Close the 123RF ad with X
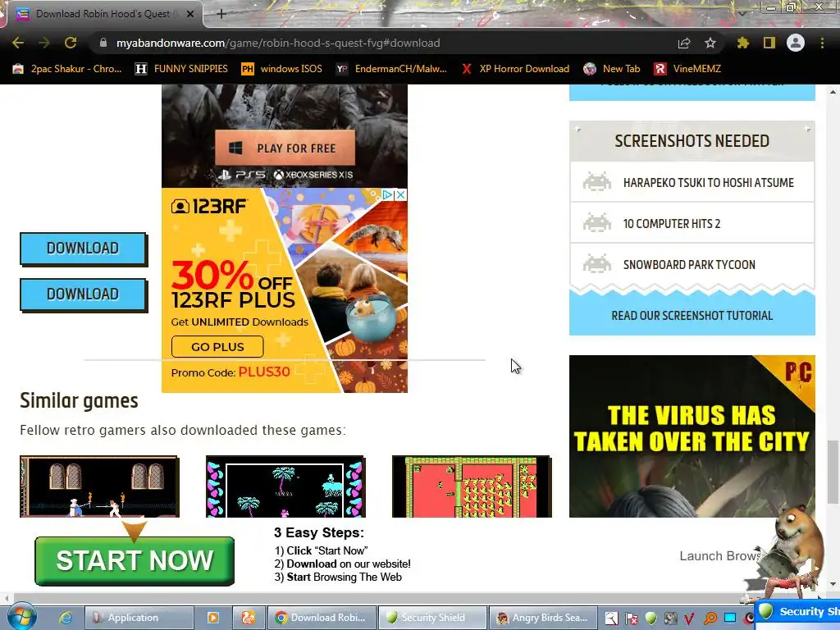Screen dimensions: 840x630 [400, 195]
